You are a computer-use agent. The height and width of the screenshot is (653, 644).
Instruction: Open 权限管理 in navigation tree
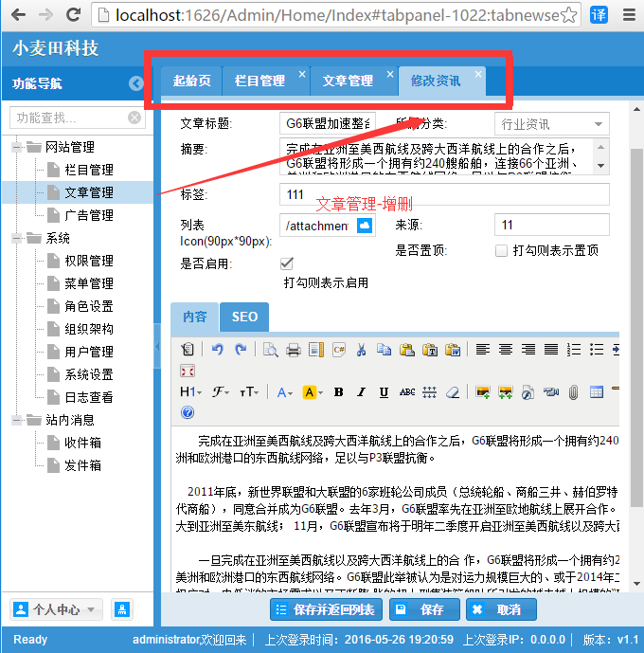[x=89, y=261]
